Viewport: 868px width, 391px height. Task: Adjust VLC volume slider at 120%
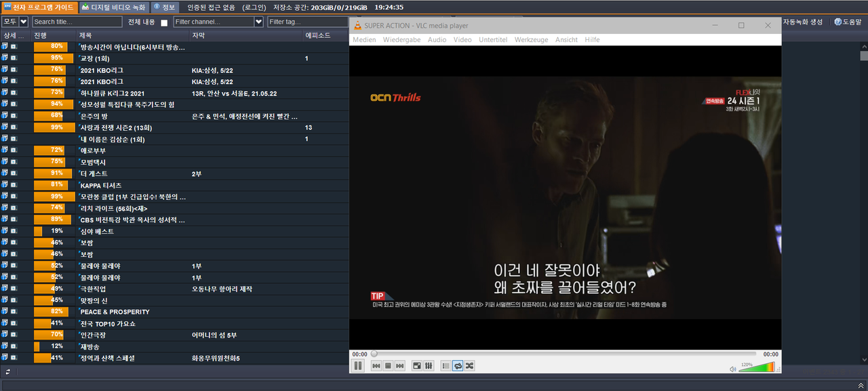coord(757,368)
